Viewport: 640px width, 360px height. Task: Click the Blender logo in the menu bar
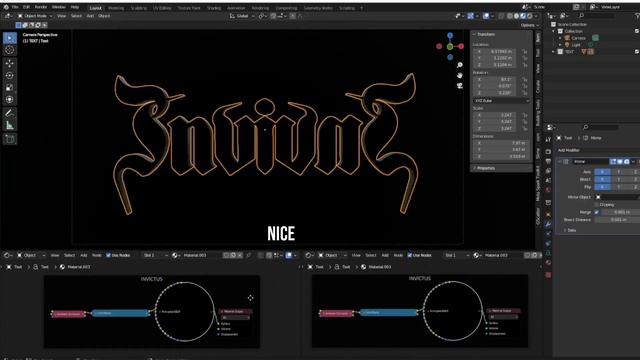[x=6, y=7]
